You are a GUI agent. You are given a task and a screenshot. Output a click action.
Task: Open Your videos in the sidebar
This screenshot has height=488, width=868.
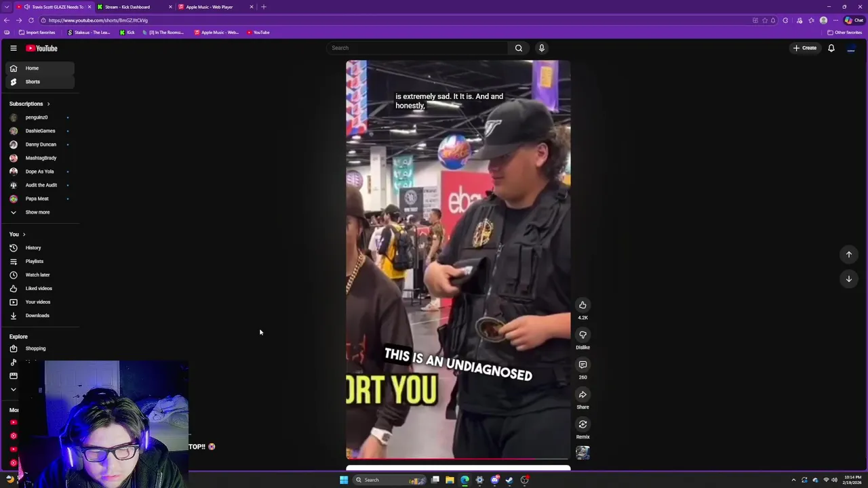tap(40, 302)
